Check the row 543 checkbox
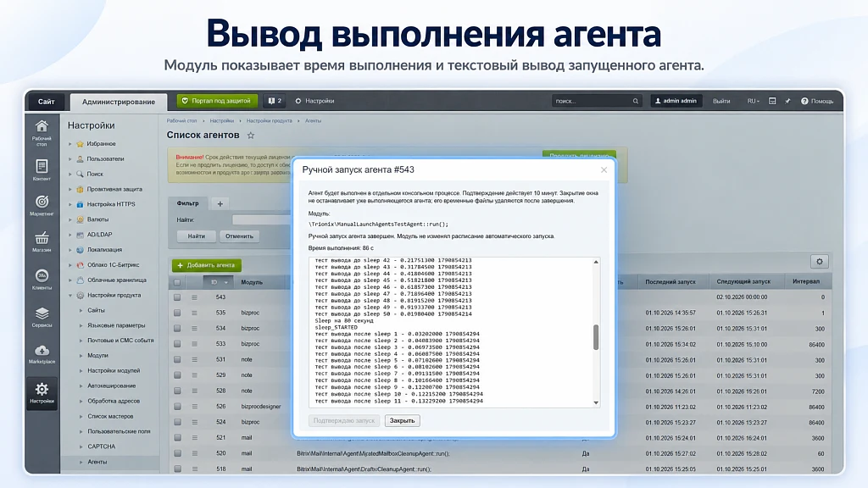This screenshot has height=488, width=868. pos(177,297)
